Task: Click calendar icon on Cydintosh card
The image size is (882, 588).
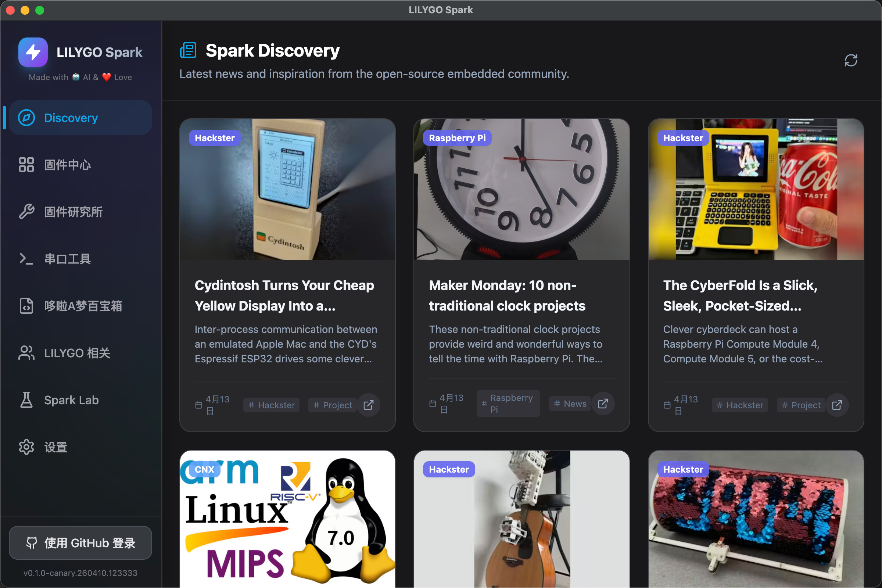Action: [x=199, y=405]
